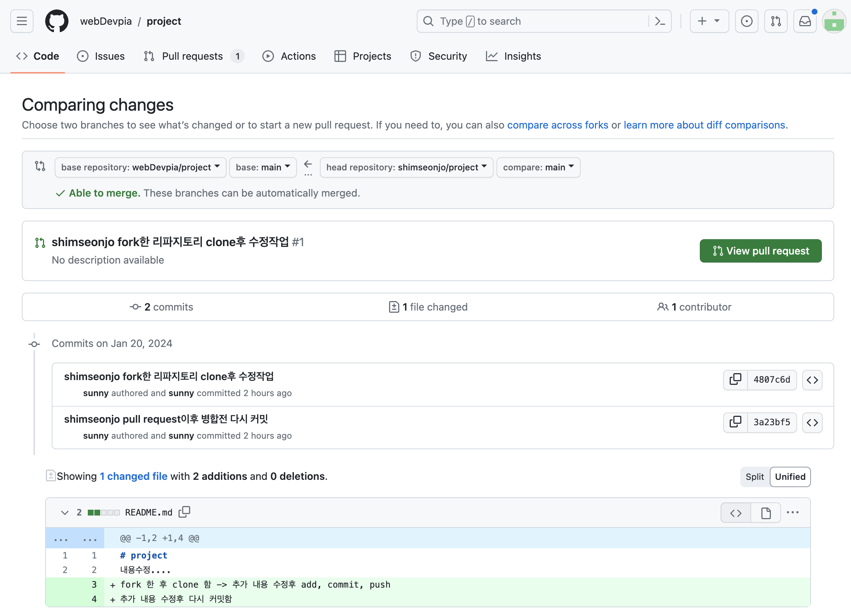Viewport: 851px width, 616px height.
Task: Open your notifications inbox
Action: point(804,21)
